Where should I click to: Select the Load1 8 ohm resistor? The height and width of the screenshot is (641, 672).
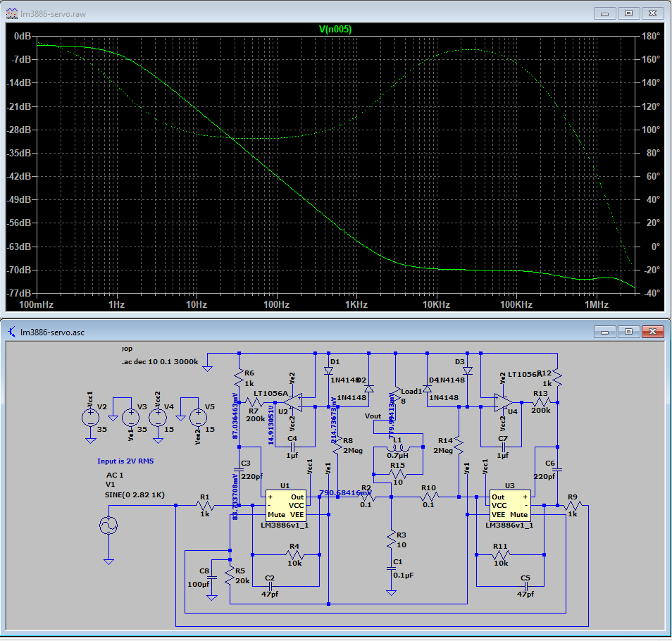[394, 397]
